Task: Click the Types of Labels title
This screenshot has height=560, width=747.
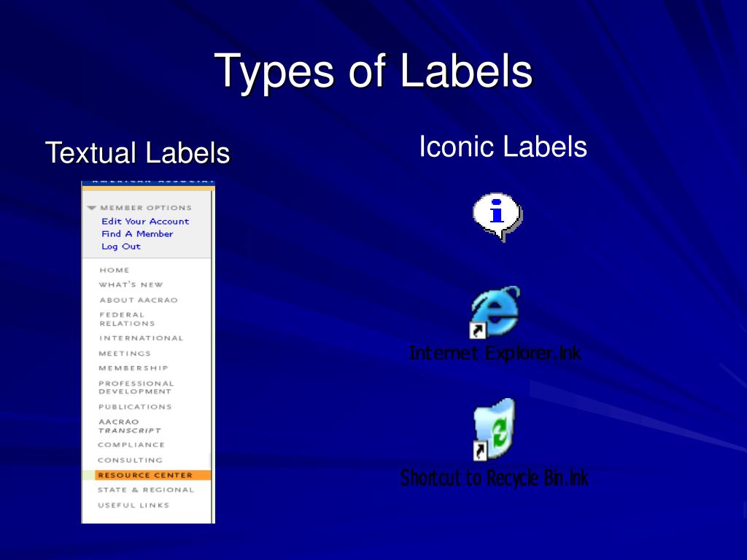Action: [x=373, y=71]
